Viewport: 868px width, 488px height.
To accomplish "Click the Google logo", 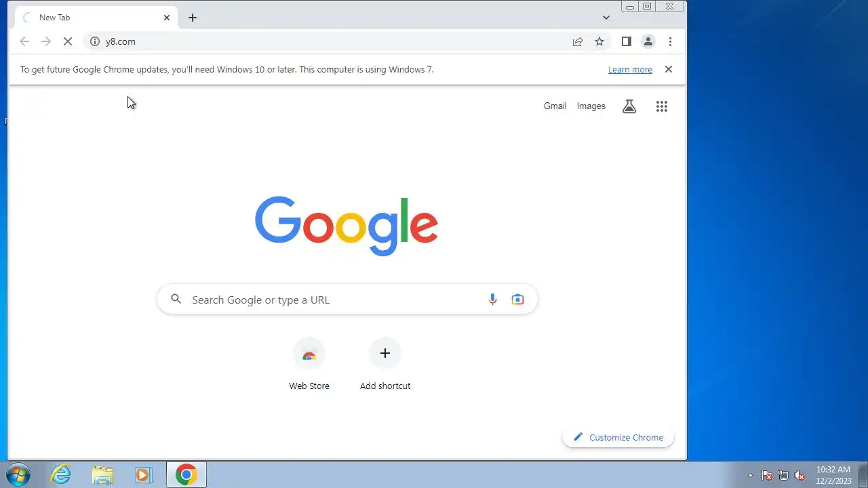I will tap(347, 226).
